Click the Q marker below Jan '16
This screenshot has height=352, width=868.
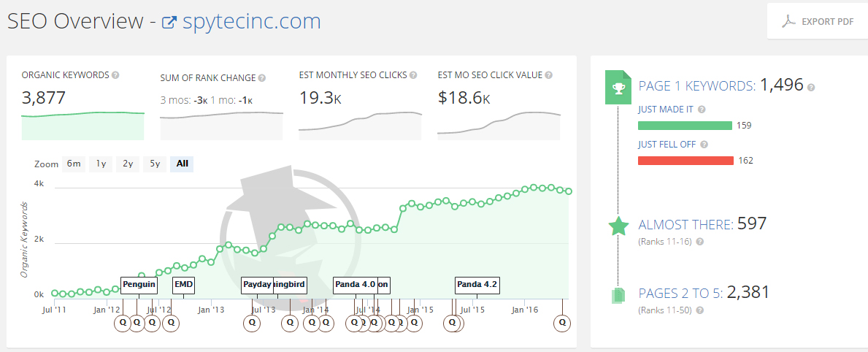click(x=563, y=322)
